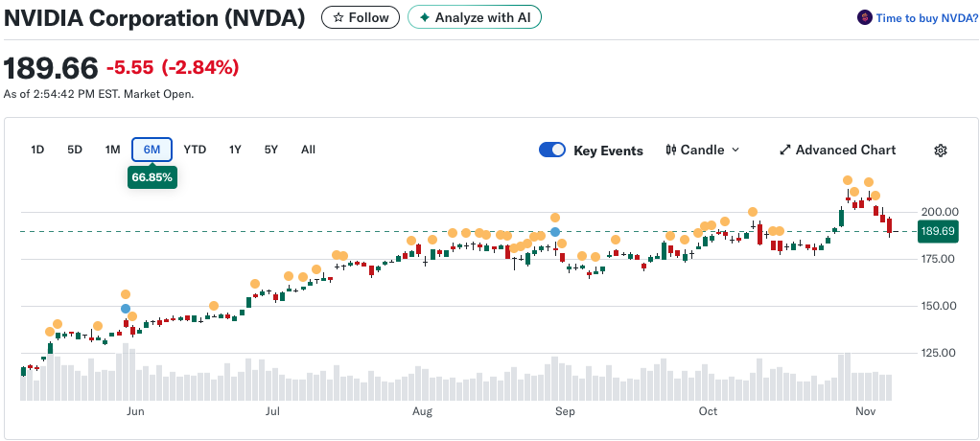Open chart settings gear icon
Image resolution: width=980 pixels, height=441 pixels.
tap(941, 150)
